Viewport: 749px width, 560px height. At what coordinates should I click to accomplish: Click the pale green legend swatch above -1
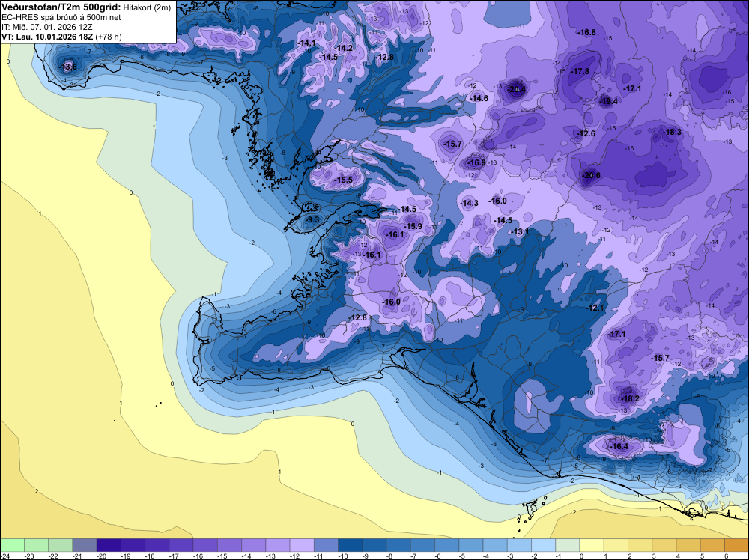(568, 545)
